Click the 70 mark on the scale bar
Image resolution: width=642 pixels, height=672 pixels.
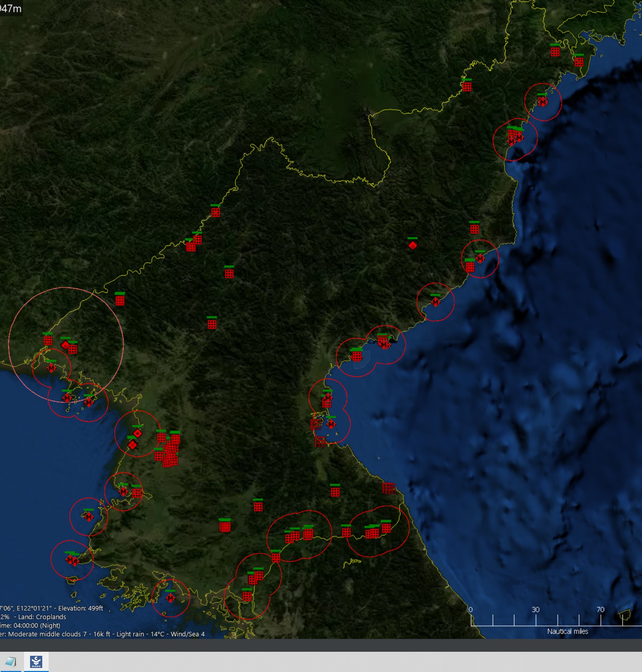tap(600, 610)
